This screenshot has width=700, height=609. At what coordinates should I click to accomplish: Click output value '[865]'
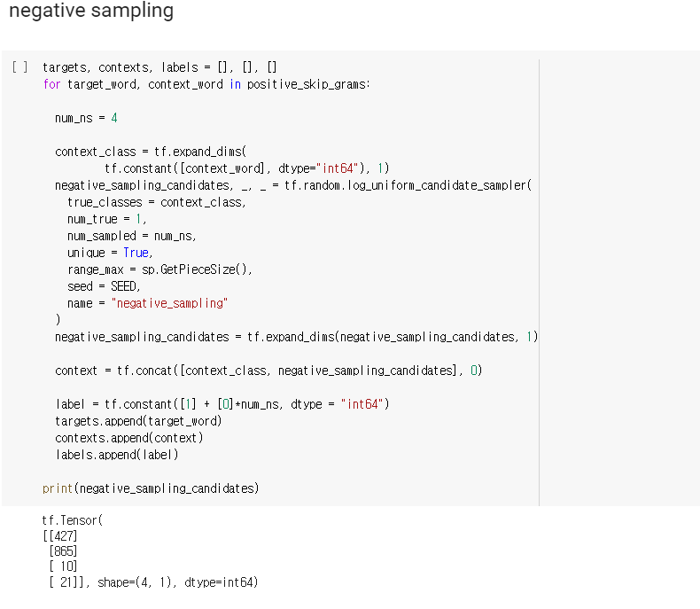(63, 551)
